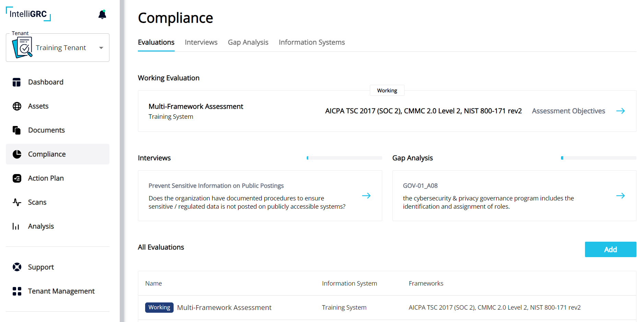Image resolution: width=644 pixels, height=322 pixels.
Task: Click the Assessment Objectives link
Action: tap(569, 111)
